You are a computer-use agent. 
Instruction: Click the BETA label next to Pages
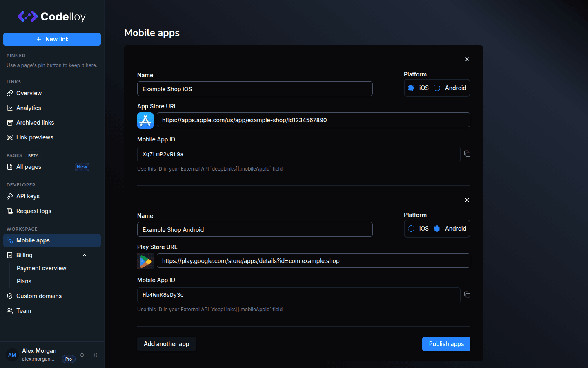coord(33,155)
